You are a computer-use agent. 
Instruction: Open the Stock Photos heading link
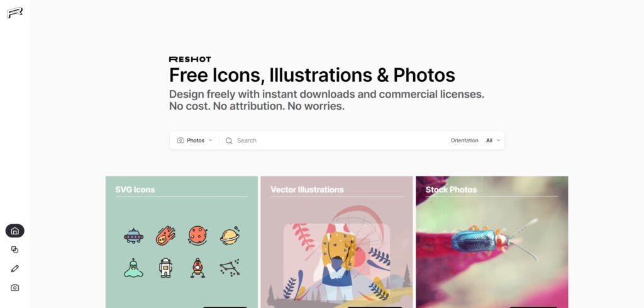click(x=451, y=190)
